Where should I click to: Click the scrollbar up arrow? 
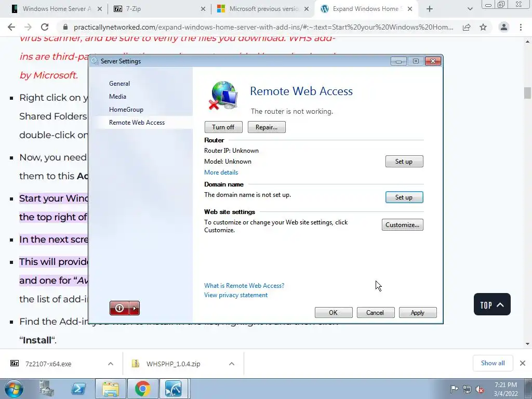pyautogui.click(x=527, y=42)
